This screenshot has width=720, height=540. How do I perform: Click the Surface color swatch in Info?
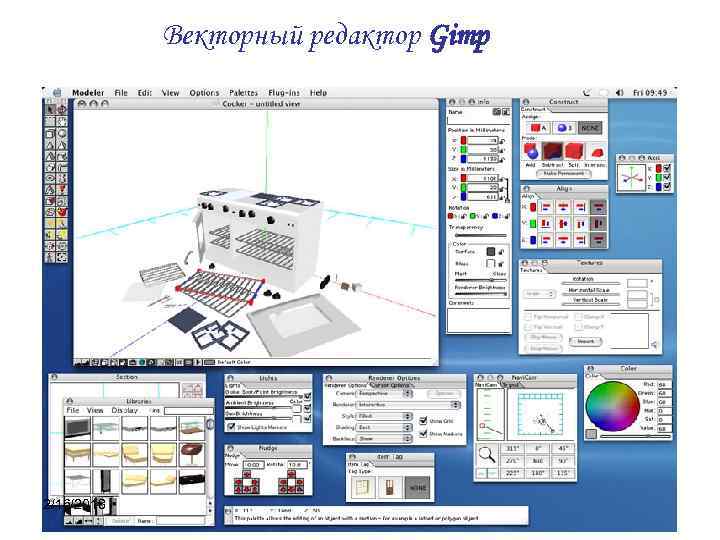pos(490,252)
